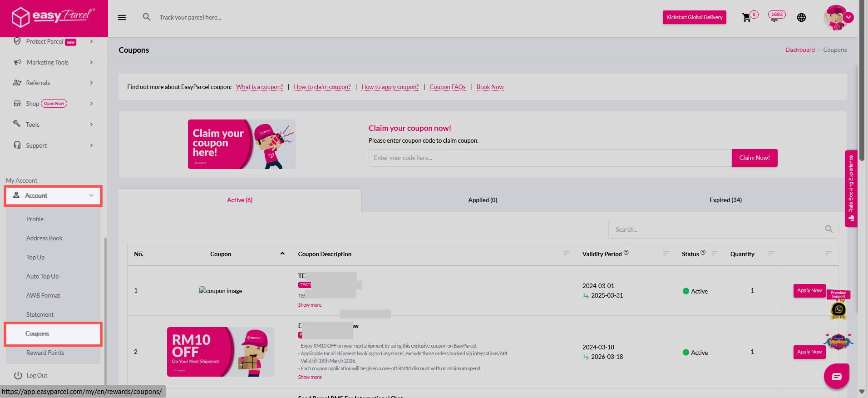Expand Protect Parcel menu chevron
This screenshot has height=398, width=868.
pos(91,41)
